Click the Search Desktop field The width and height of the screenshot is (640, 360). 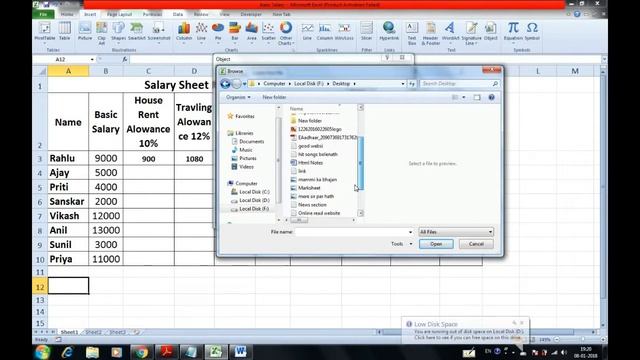tap(460, 84)
